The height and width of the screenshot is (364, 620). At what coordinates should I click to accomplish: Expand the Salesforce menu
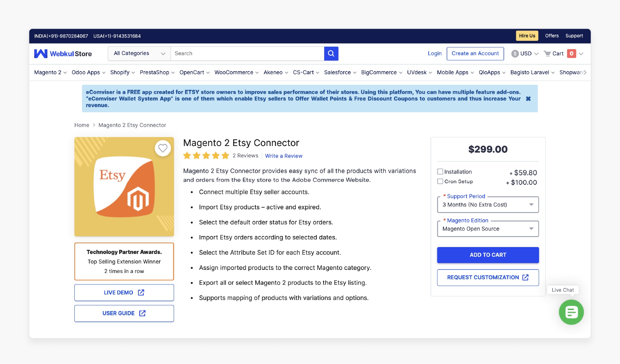(x=340, y=72)
